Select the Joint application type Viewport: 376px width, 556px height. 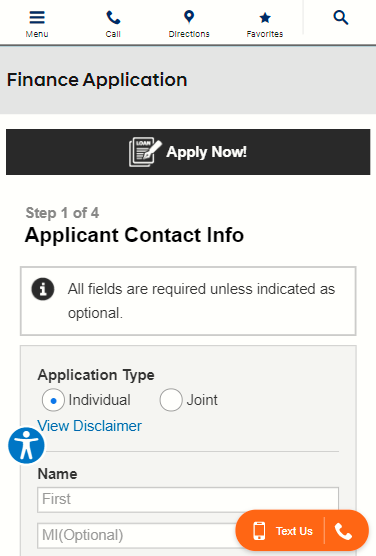[171, 400]
